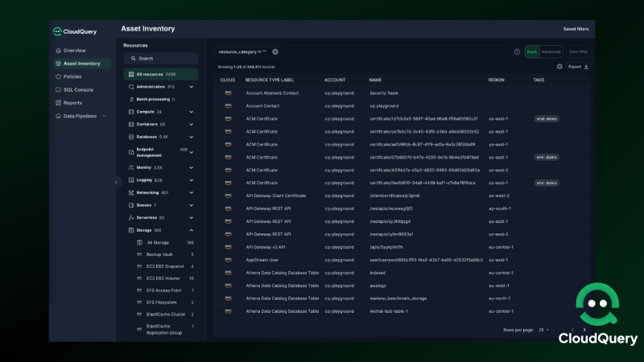The image size is (644, 362).
Task: Select EFS Access Point resource type
Action: pos(165,290)
